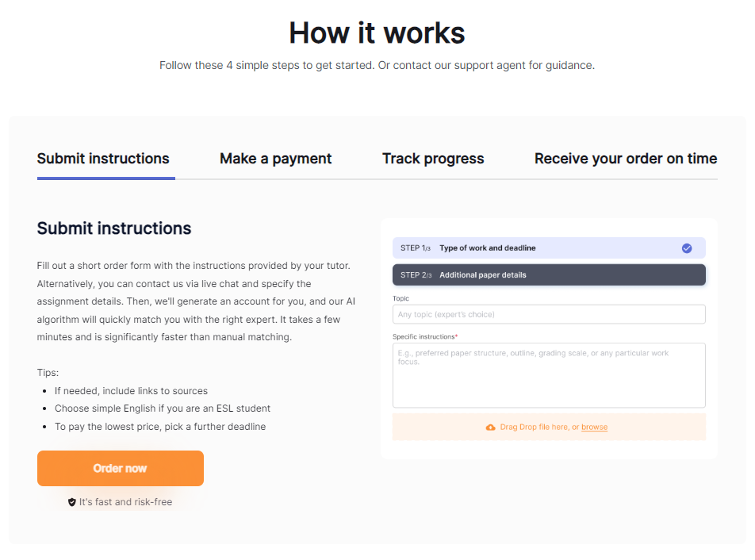Expand the Step 1 Type of work bar

[549, 248]
